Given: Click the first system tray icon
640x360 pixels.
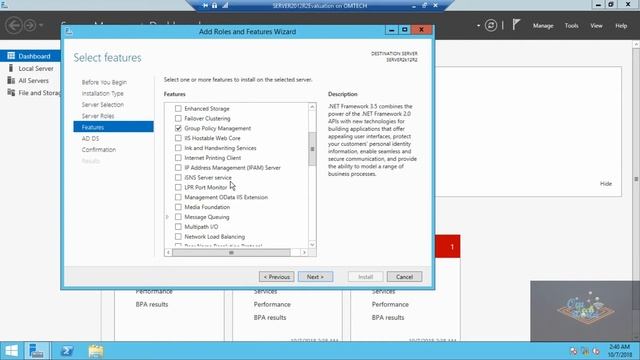Looking at the screenshot, I should pos(573,351).
